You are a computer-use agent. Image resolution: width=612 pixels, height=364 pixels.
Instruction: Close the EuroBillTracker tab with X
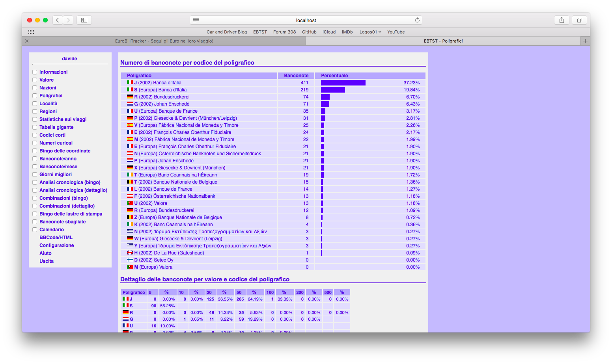click(x=27, y=41)
